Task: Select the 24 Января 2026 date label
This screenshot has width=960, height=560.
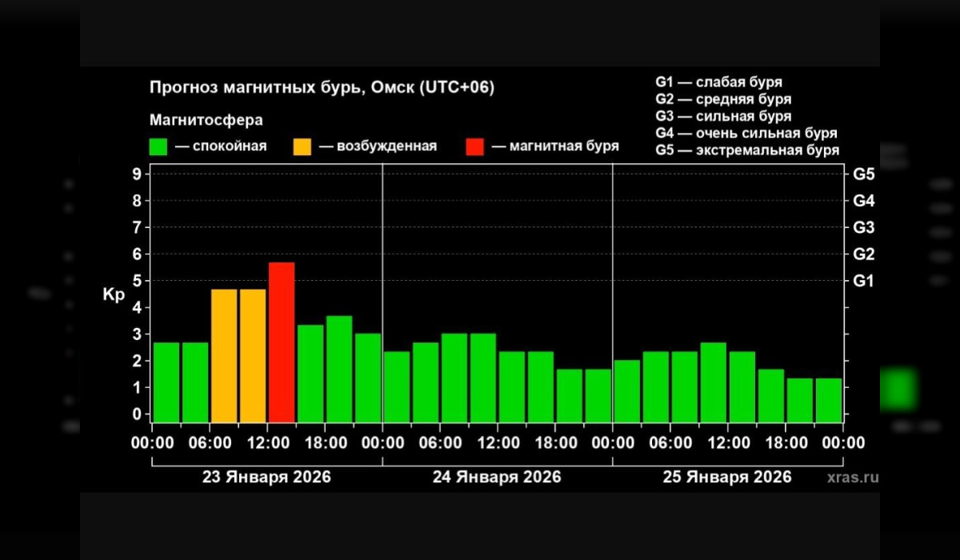Action: [497, 477]
